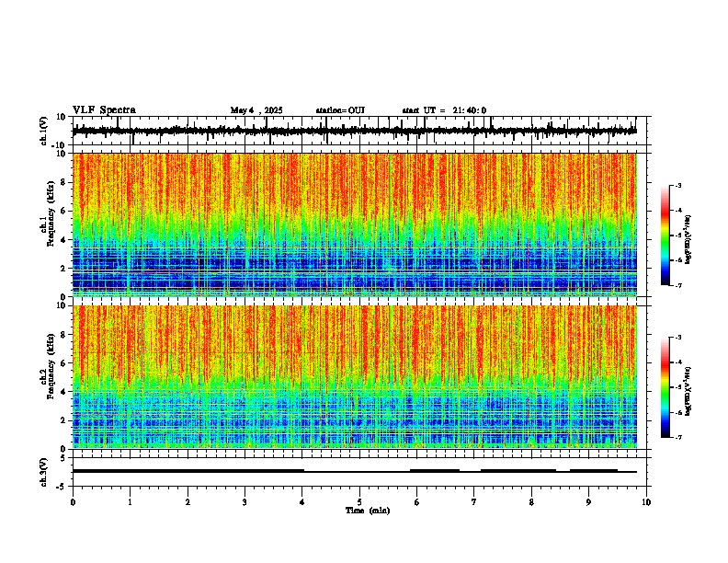Click time axis tick label '2'

point(188,502)
